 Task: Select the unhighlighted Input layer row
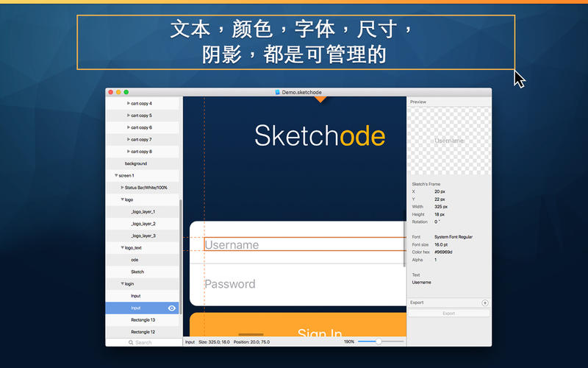point(143,296)
